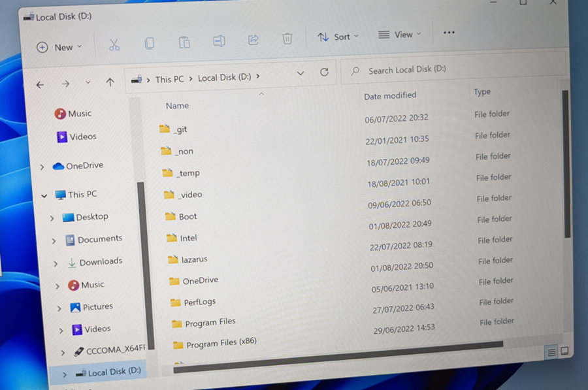Click the date 06/07/2022 20:32
Screen dimensions: 588x390
click(397, 118)
